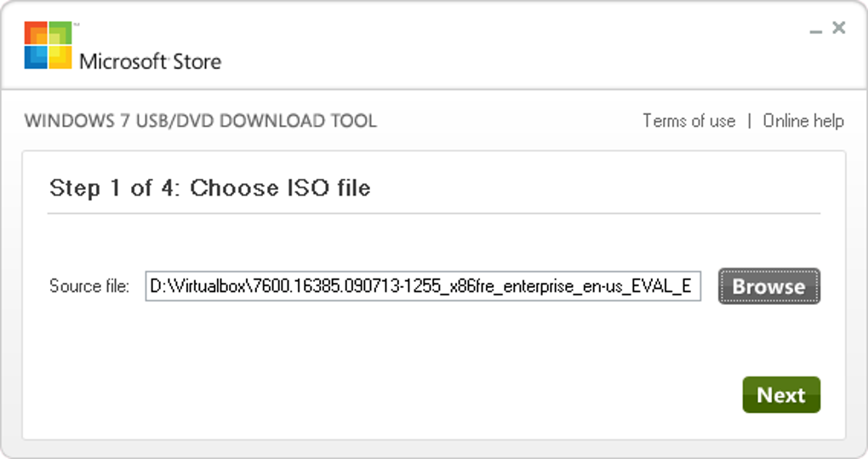The width and height of the screenshot is (868, 459).
Task: Click the Source file label
Action: pyautogui.click(x=89, y=287)
